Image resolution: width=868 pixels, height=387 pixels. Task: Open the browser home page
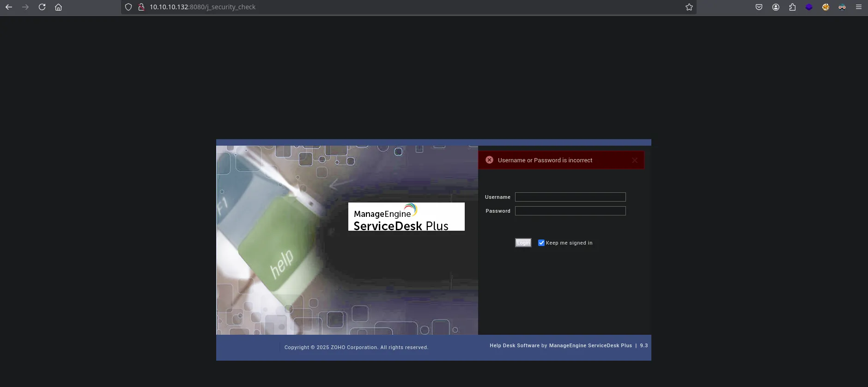59,7
